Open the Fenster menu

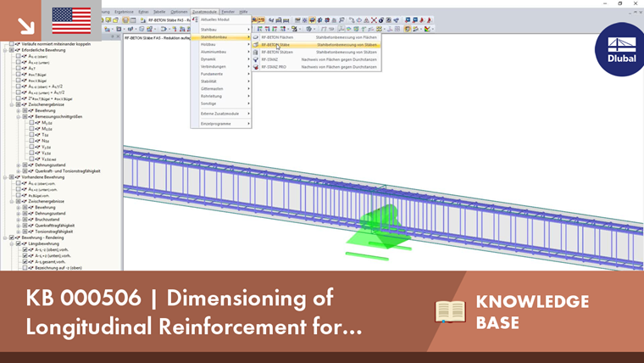click(228, 12)
